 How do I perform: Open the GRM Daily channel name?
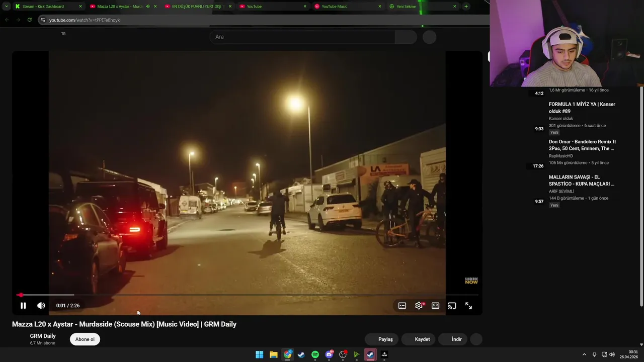43,336
